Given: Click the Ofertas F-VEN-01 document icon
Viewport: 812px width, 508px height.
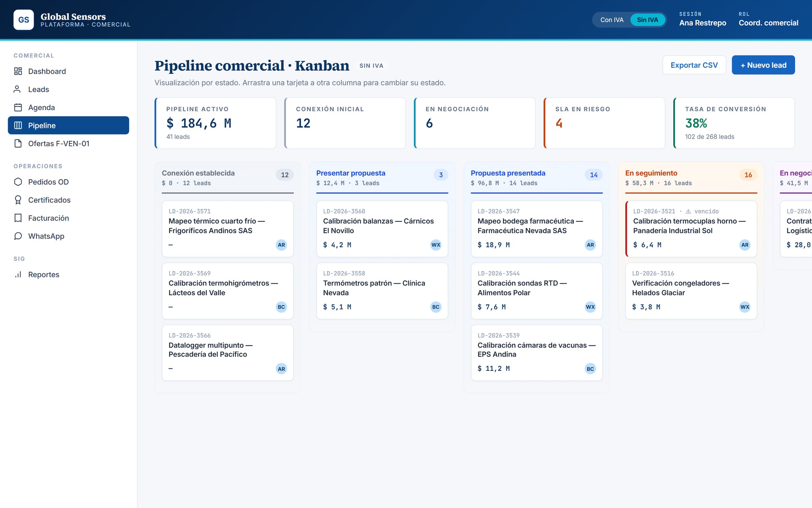Looking at the screenshot, I should coord(18,143).
